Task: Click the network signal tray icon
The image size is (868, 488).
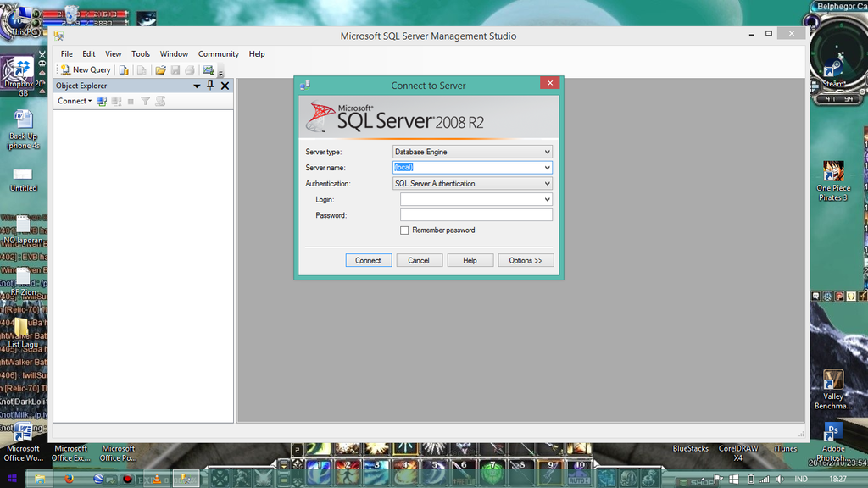Action: point(765,480)
